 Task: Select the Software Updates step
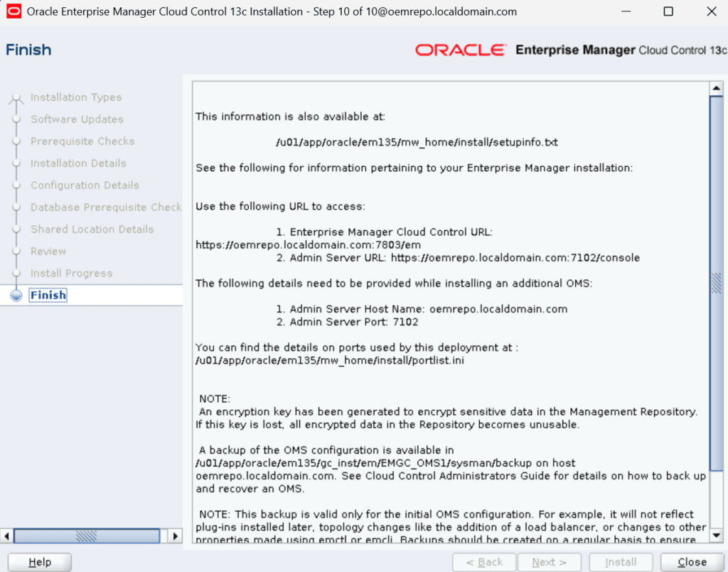coord(77,119)
